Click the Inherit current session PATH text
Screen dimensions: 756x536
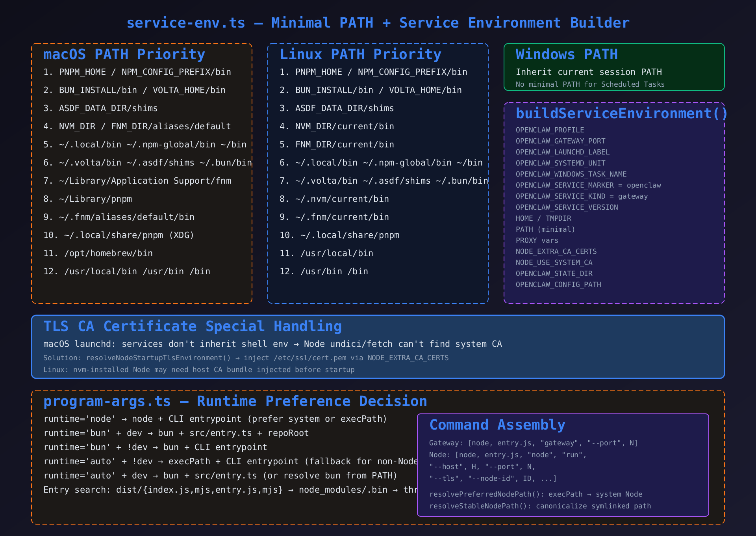589,72
